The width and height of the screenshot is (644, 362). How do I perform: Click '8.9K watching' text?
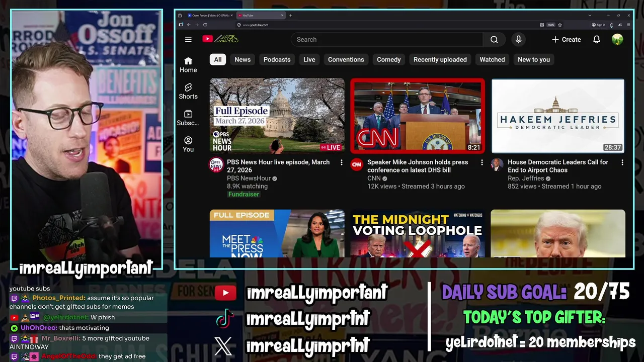(247, 186)
